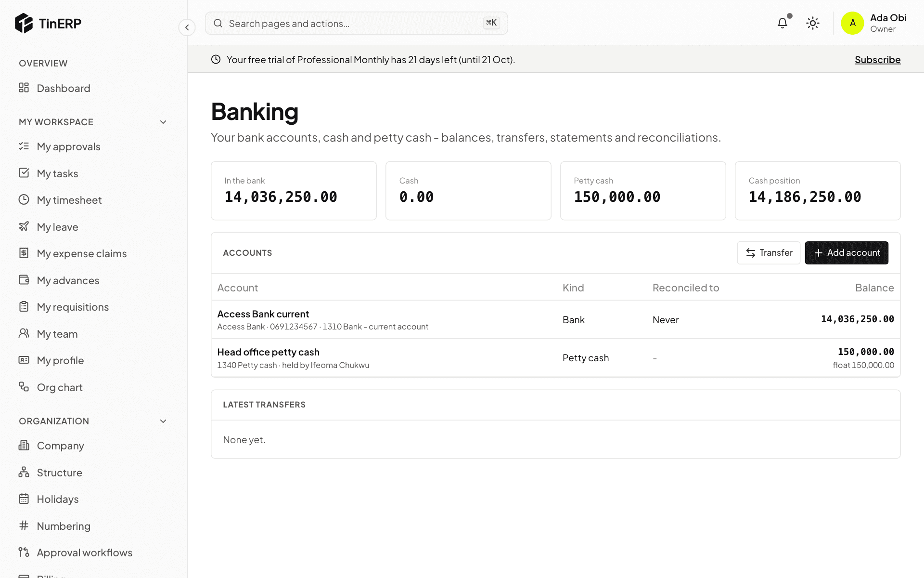
Task: Click the trial clock icon in banner
Action: (216, 59)
